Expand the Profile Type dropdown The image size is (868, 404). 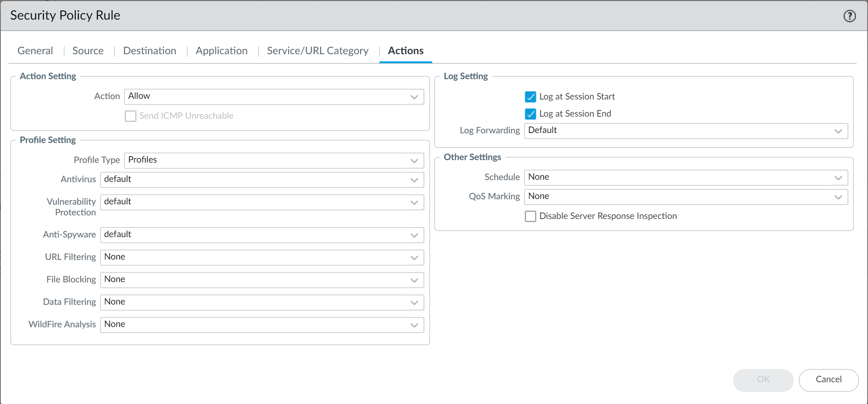(414, 160)
